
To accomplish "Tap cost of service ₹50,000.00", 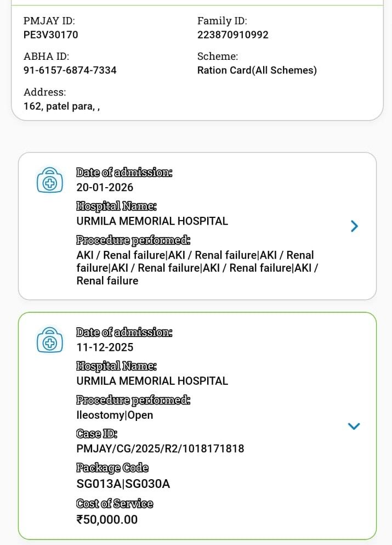I will click(x=107, y=519).
